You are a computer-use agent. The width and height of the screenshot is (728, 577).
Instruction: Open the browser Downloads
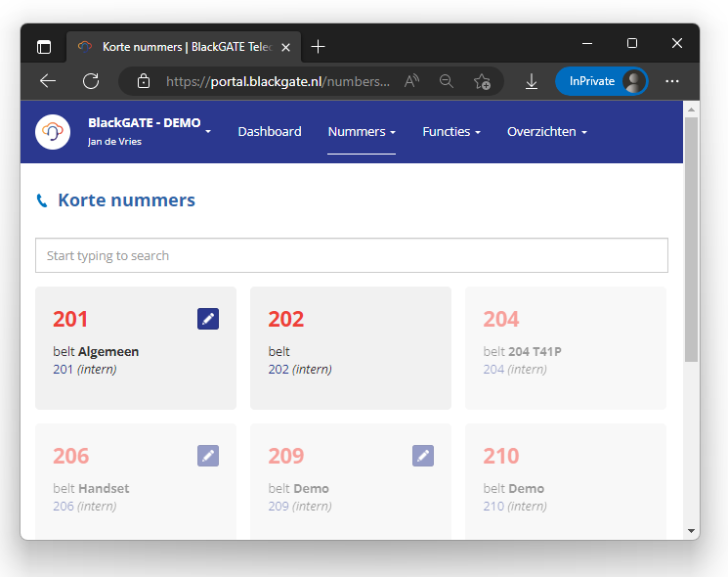tap(532, 81)
